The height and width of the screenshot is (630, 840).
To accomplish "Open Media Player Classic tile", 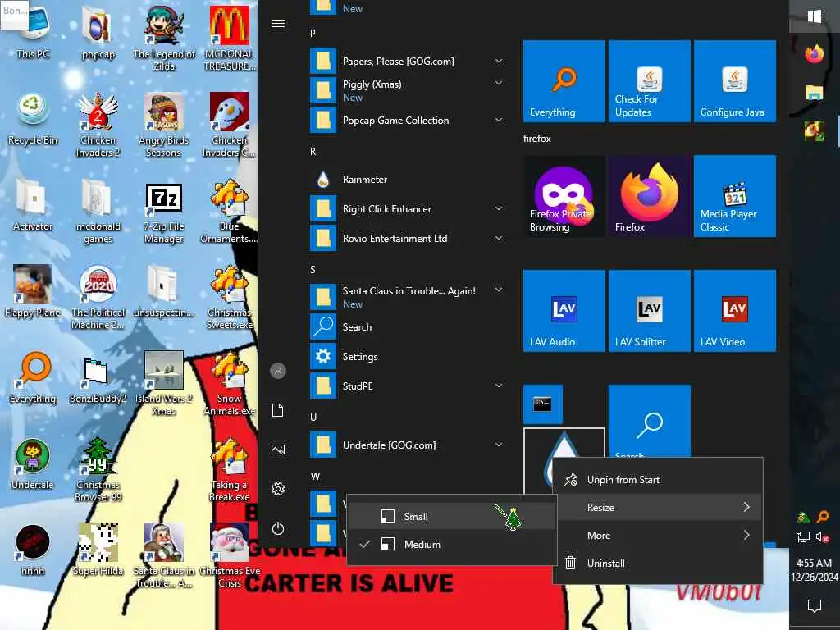I will coord(734,196).
